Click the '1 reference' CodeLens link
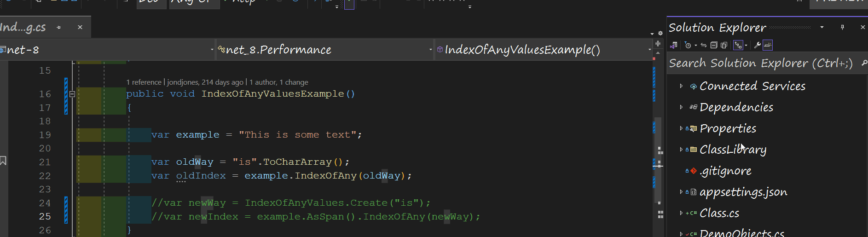The width and height of the screenshot is (868, 237). tap(144, 82)
